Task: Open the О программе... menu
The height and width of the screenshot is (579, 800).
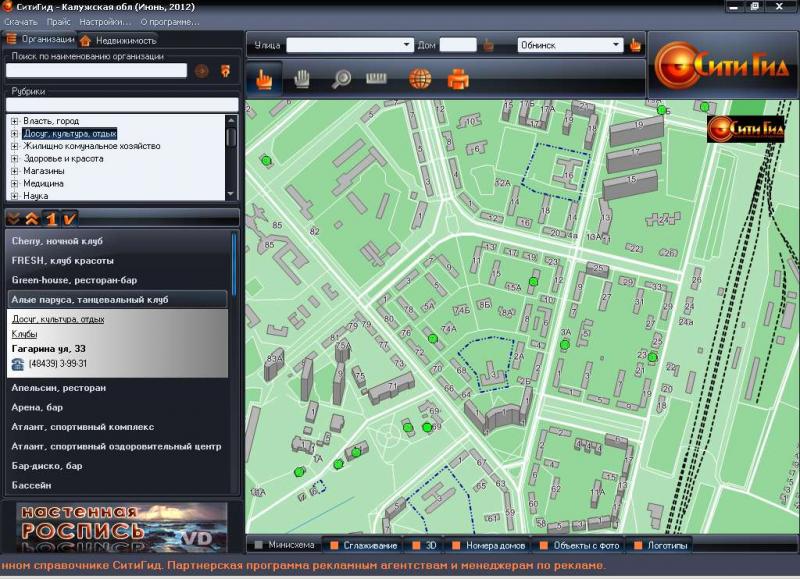Action: (x=170, y=22)
